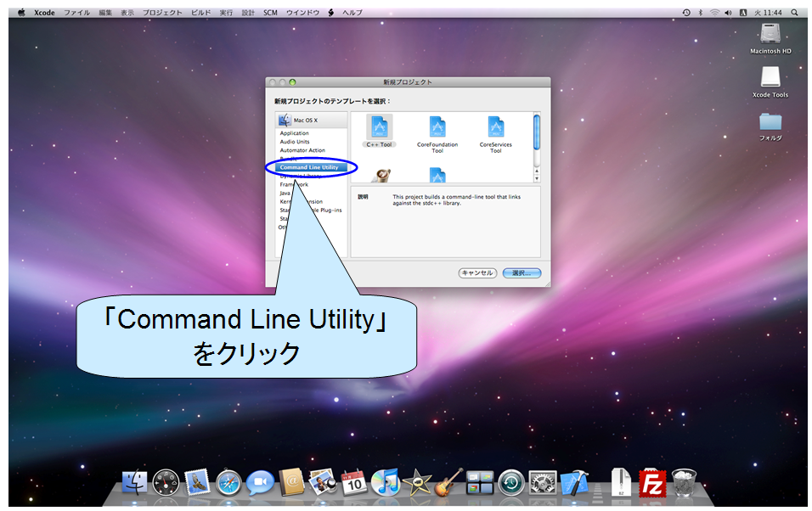The height and width of the screenshot is (511, 812).
Task: Open Spaces from the Dock
Action: pos(480,482)
